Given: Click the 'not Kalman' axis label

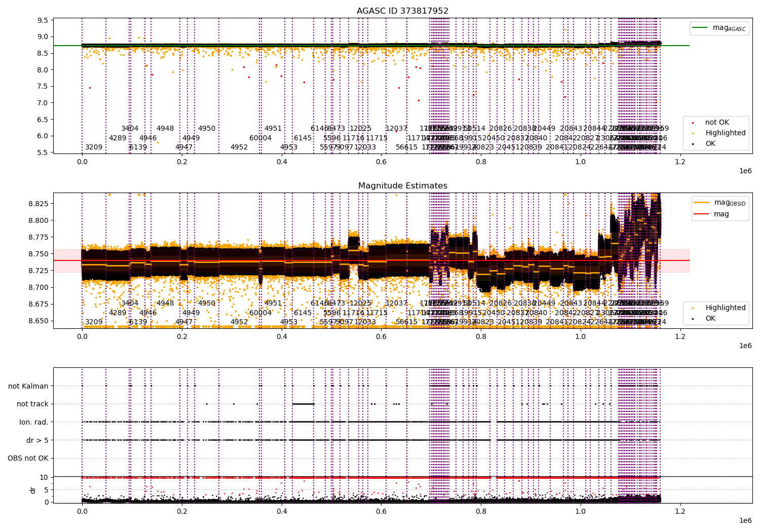Looking at the screenshot, I should click(x=28, y=386).
